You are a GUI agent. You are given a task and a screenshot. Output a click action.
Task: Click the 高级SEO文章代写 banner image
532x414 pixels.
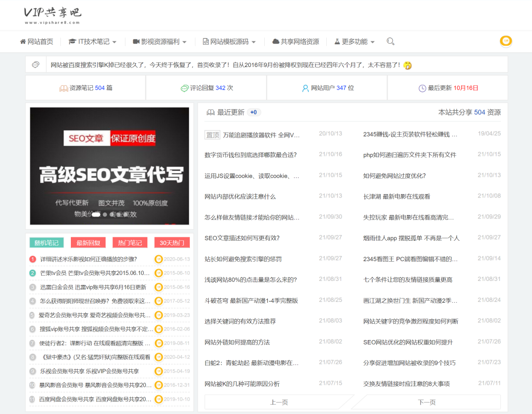[110, 166]
